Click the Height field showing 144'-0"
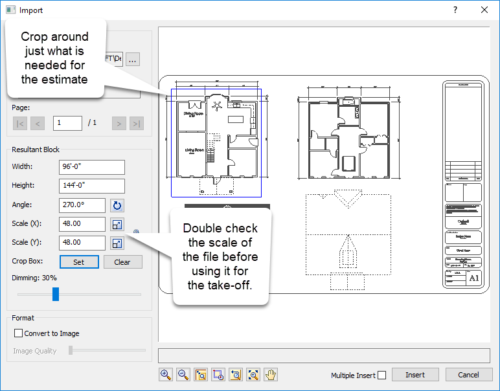The height and width of the screenshot is (391, 500). click(92, 186)
